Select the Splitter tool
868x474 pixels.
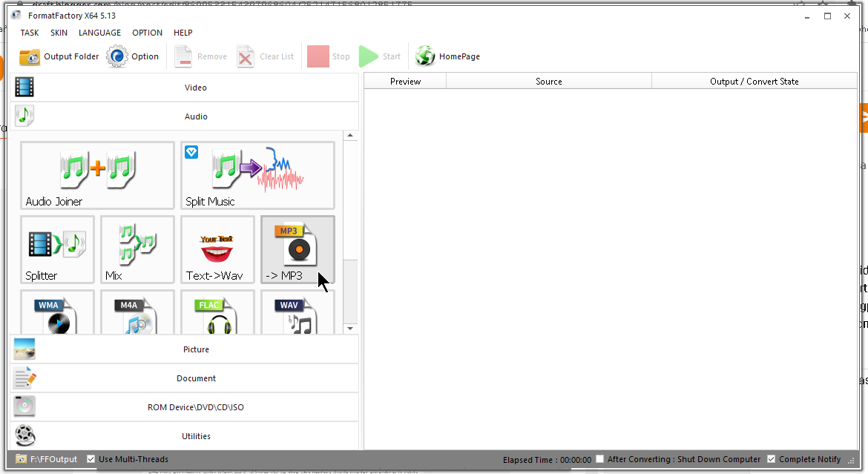[x=57, y=249]
